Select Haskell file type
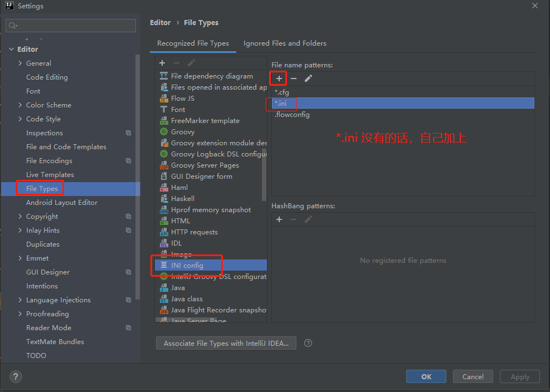Screen dimensions: 550x392 tap(211, 199)
